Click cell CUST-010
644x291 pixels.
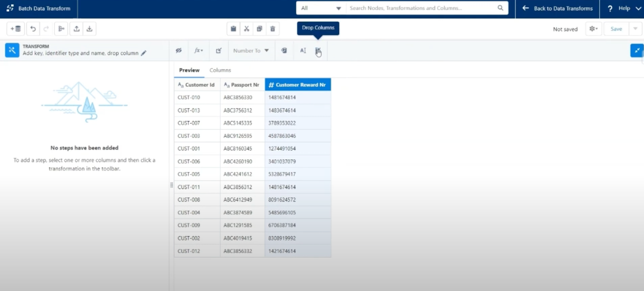click(197, 97)
